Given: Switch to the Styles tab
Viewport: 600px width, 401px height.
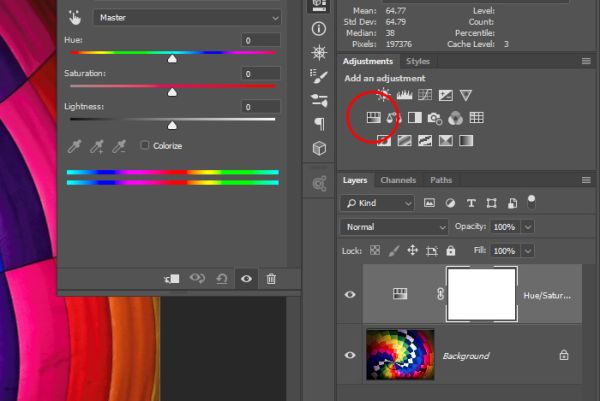Looking at the screenshot, I should point(418,61).
